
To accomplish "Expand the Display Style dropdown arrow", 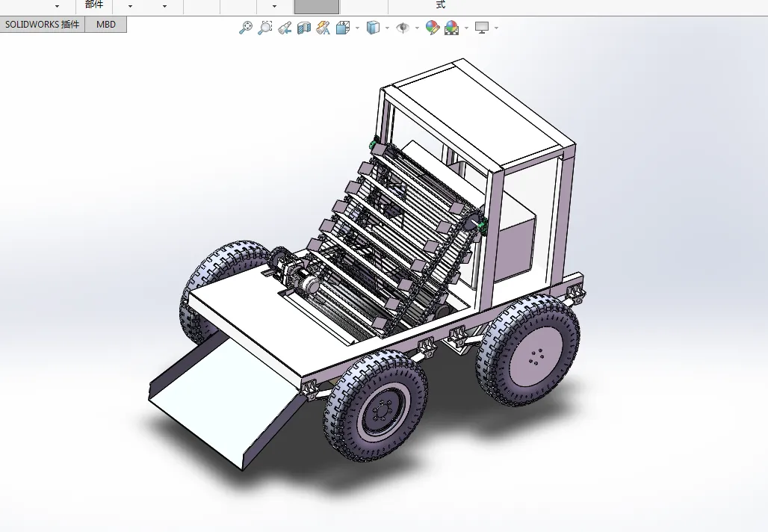I will coord(387,28).
